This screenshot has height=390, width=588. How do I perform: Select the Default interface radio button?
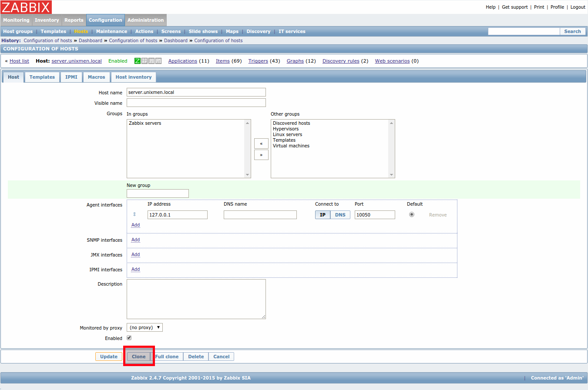point(412,214)
